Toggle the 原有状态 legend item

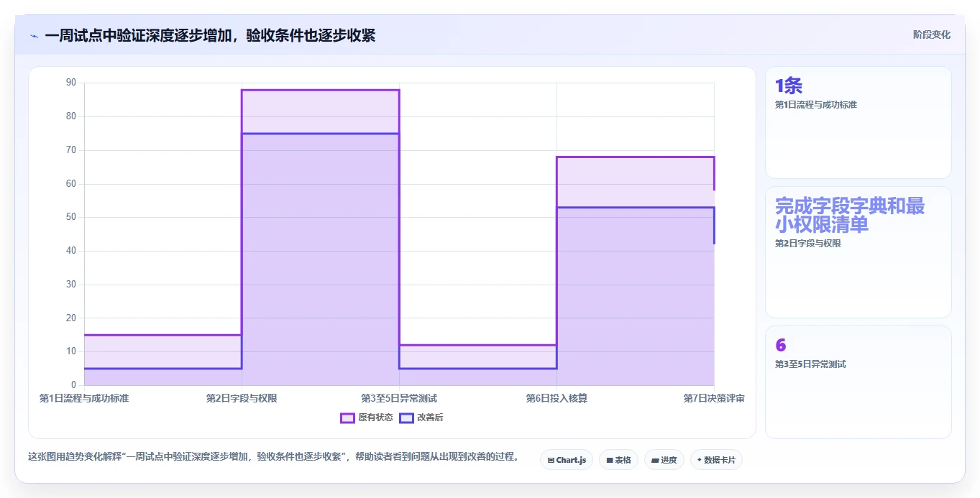pos(366,418)
